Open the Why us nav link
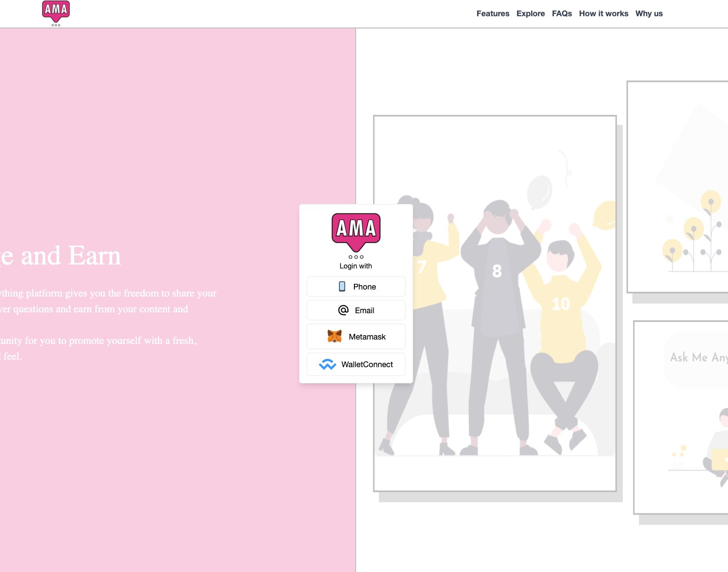The height and width of the screenshot is (572, 728). click(x=649, y=14)
